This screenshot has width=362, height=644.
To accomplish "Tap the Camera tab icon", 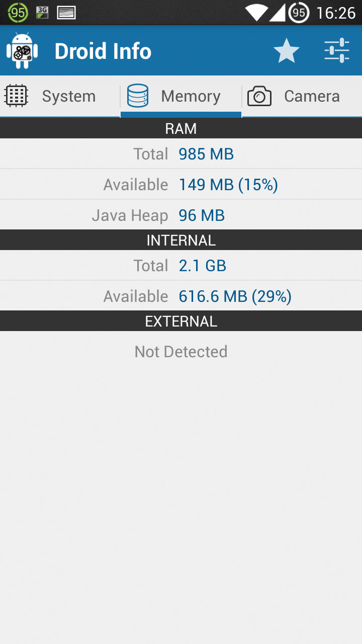I will coord(259,96).
